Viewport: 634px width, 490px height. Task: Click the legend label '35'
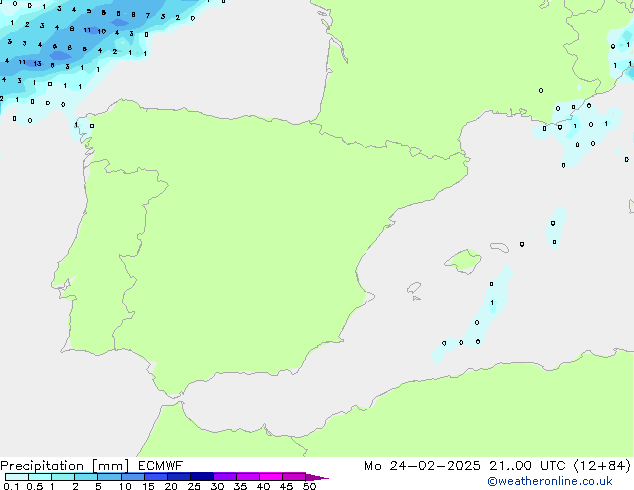coord(240,486)
